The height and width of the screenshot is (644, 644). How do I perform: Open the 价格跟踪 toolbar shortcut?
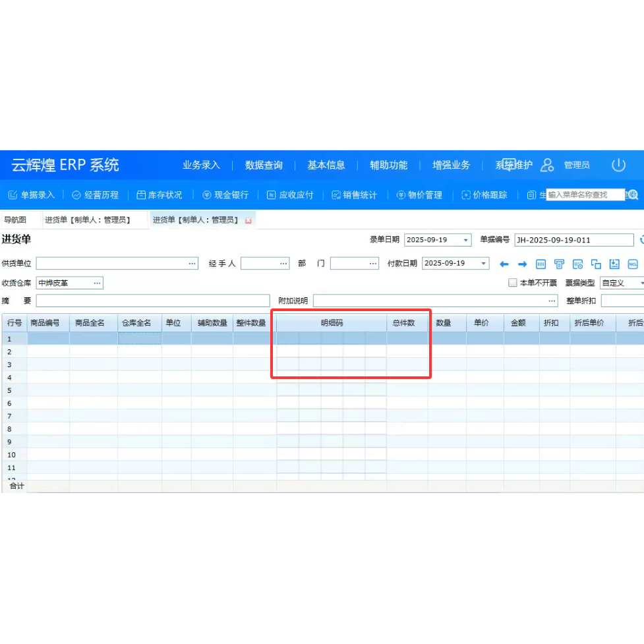click(x=484, y=194)
